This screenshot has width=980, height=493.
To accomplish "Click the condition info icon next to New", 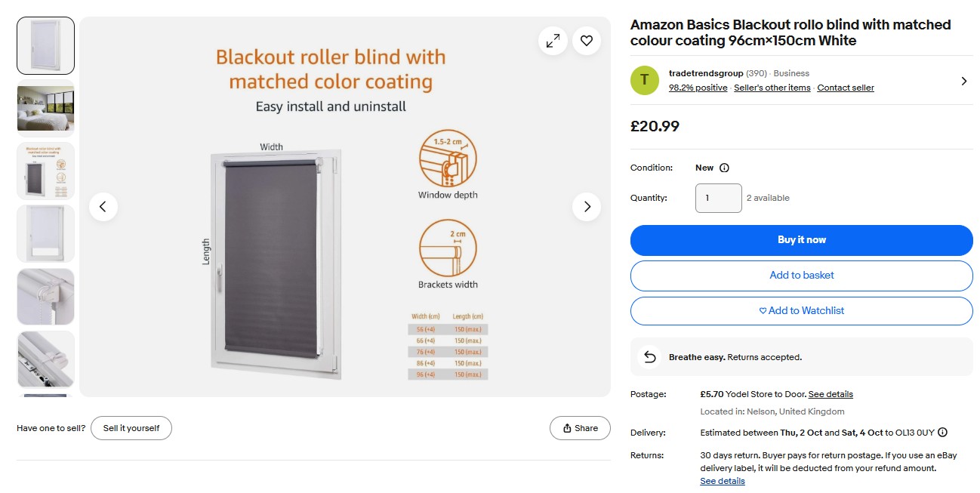I will point(725,168).
